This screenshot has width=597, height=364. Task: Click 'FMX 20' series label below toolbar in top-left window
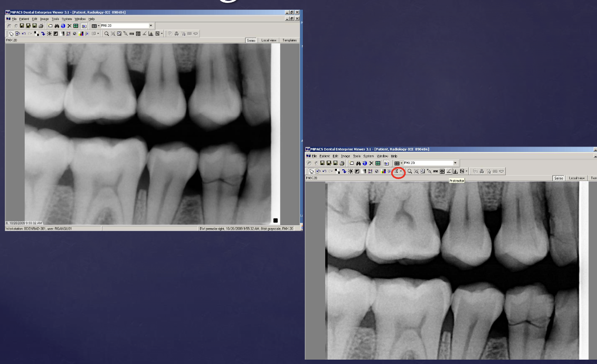tap(11, 40)
